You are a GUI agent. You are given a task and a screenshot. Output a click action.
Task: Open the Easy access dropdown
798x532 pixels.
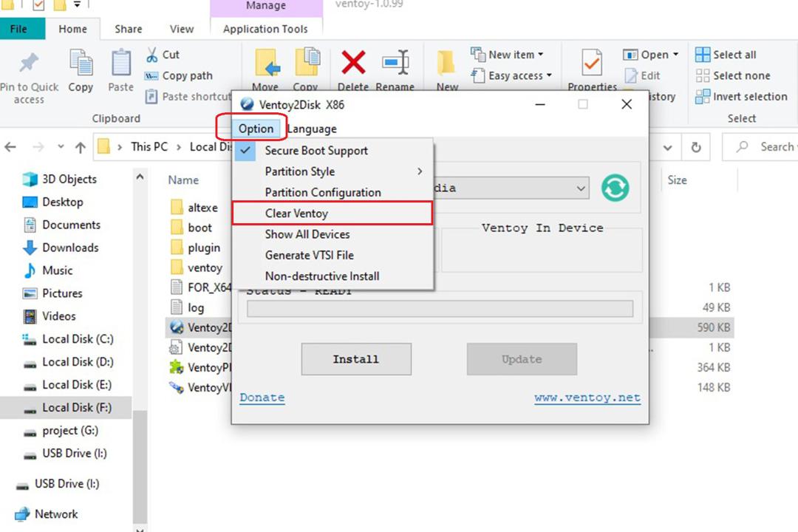click(549, 76)
